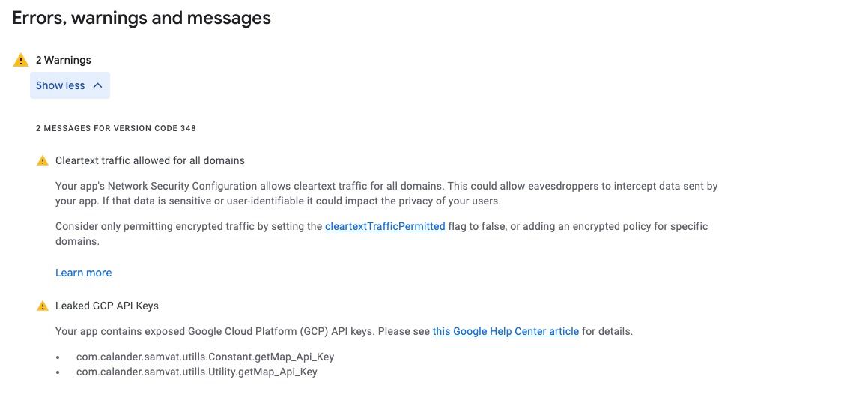
Task: Click the exposed GCP API keys description text
Action: pyautogui.click(x=344, y=331)
